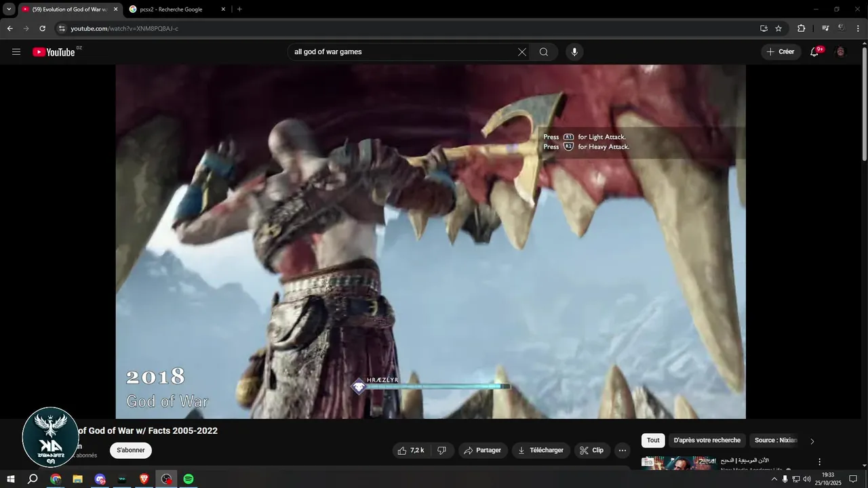Click scrollbar down arrow

point(864,465)
